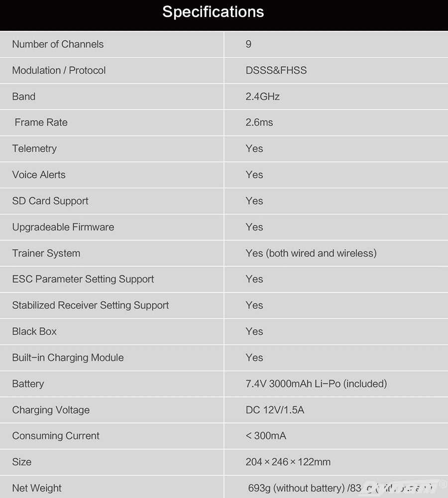Select the 7.4V 3000mAh Li-Po battery value

[316, 383]
